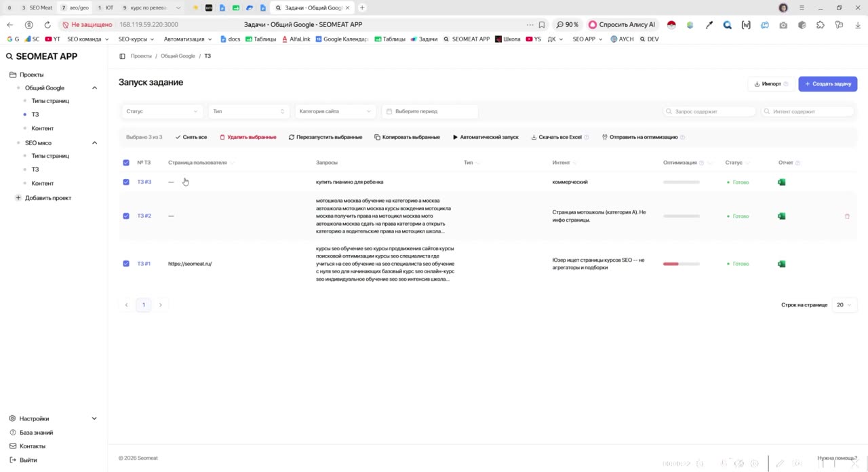The image size is (868, 472).
Task: Open the SEO команда bookmarks folder
Action: click(87, 39)
